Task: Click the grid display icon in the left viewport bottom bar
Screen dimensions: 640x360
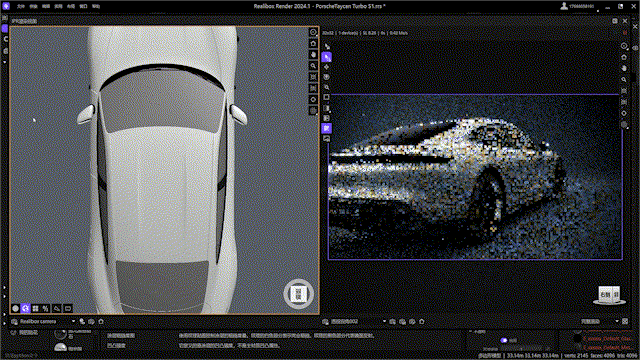Action: point(36,309)
